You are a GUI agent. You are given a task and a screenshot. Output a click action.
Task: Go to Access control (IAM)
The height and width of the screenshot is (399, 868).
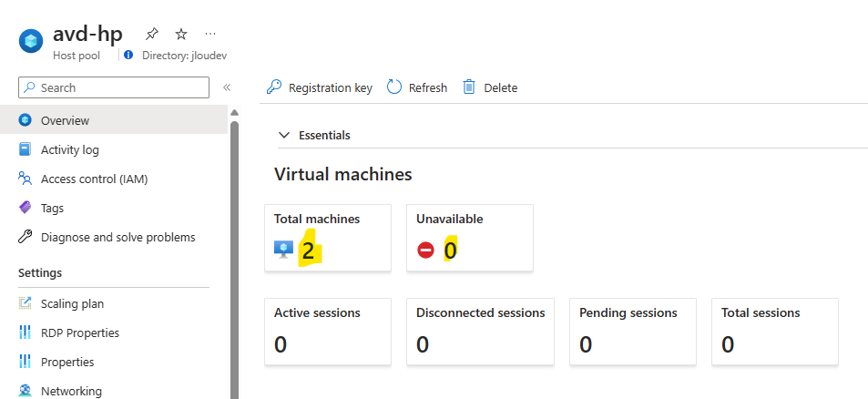(114, 179)
